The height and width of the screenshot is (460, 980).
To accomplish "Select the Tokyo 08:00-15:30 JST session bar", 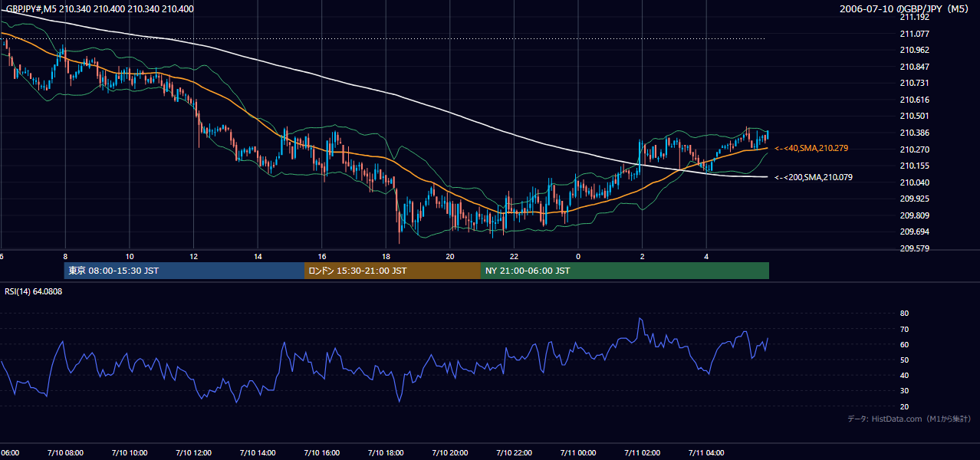I will coord(184,271).
